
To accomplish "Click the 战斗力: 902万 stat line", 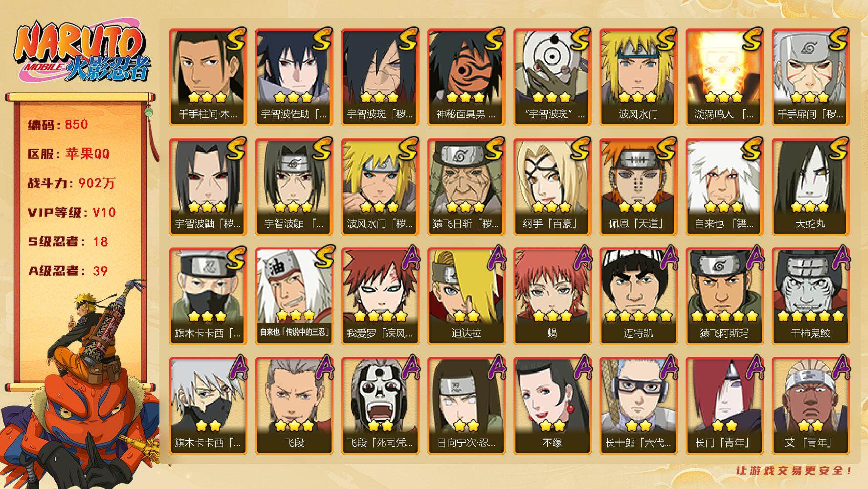I will coord(72,183).
